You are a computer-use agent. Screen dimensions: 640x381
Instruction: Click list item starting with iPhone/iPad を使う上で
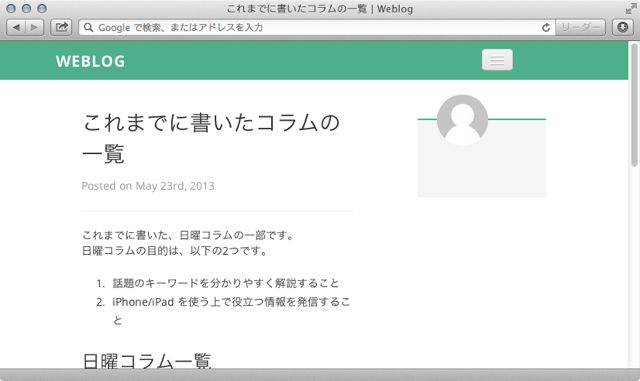tap(231, 311)
